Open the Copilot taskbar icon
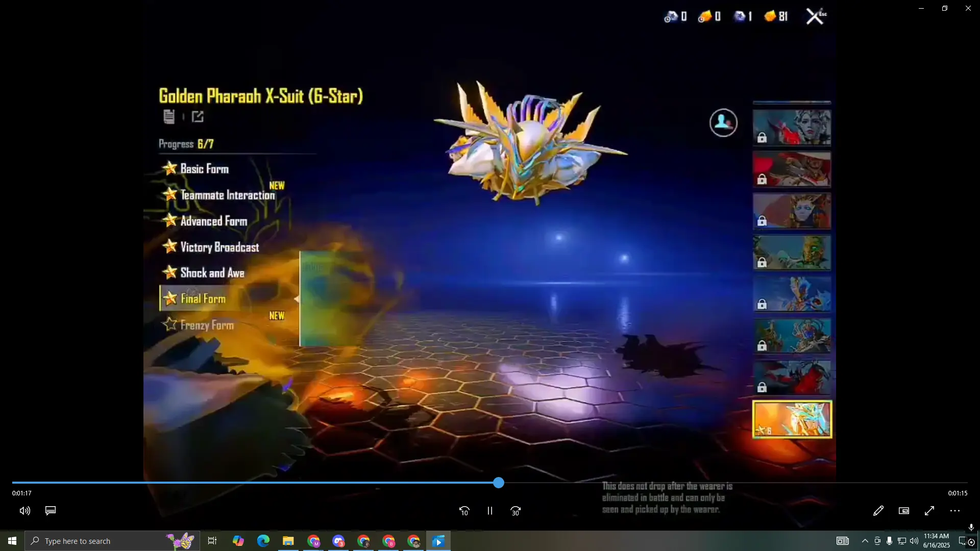 tap(238, 541)
